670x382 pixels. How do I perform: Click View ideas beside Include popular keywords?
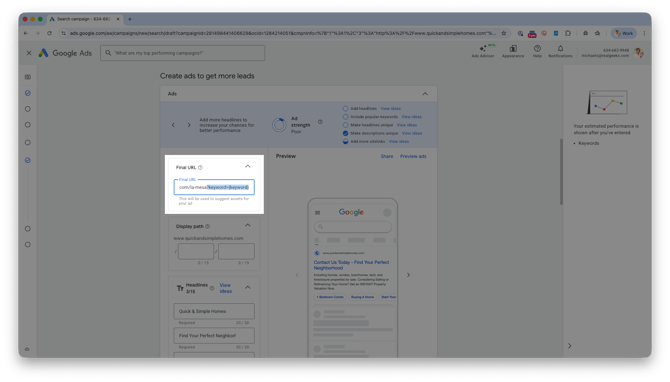(411, 117)
